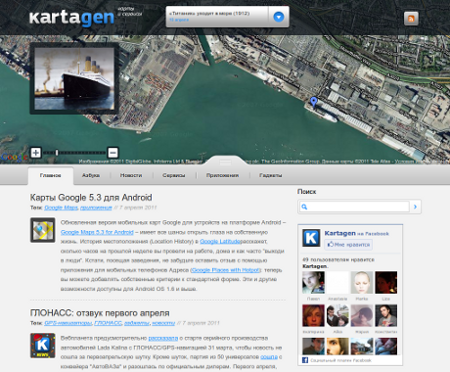This screenshot has width=450, height=372.
Task: Select the Гаджеты tab
Action: [271, 175]
